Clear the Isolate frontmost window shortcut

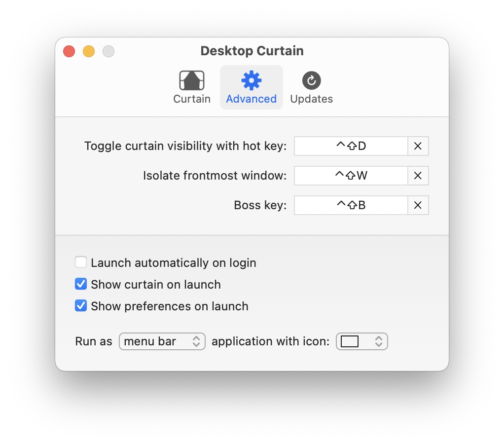coord(418,176)
